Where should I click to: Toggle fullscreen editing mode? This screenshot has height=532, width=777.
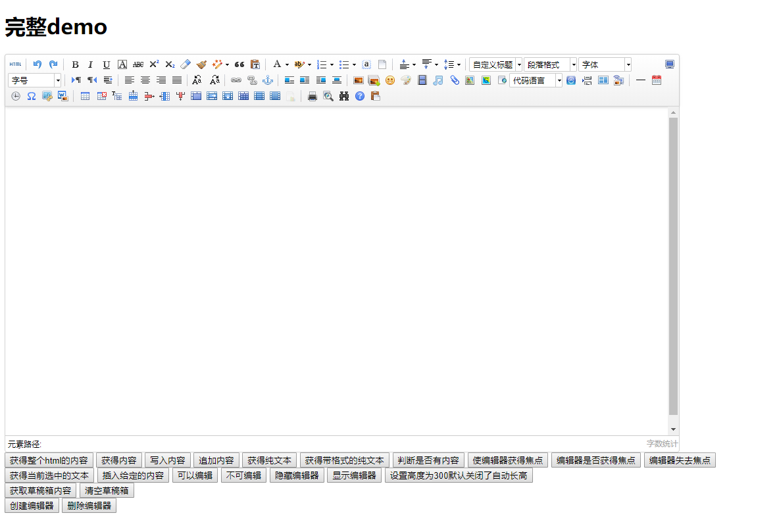pos(670,64)
